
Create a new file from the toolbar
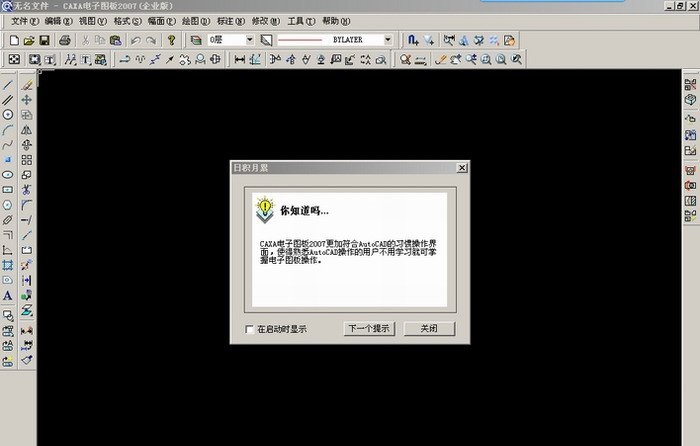(14, 40)
